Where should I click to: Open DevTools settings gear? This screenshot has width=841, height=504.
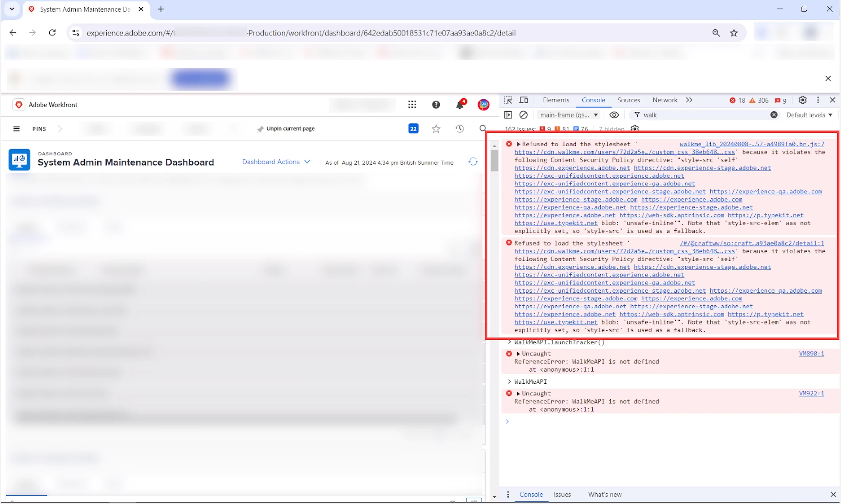(803, 100)
